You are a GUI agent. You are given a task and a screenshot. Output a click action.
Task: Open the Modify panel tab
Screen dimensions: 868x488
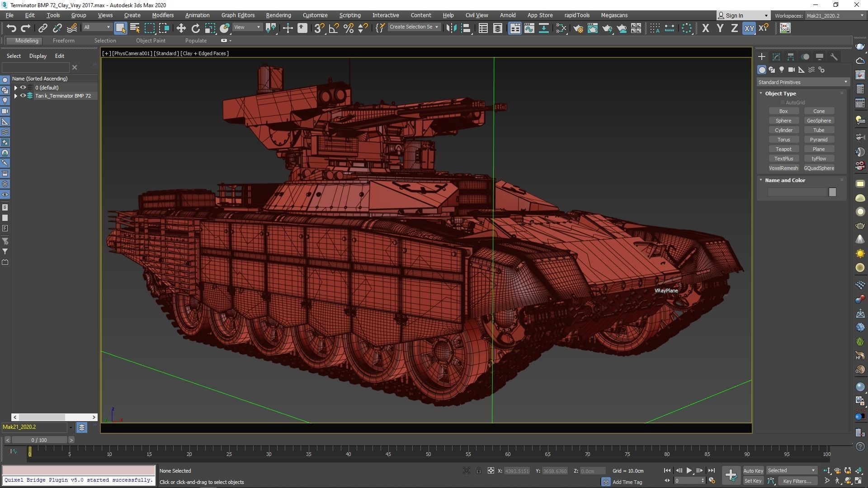(776, 57)
